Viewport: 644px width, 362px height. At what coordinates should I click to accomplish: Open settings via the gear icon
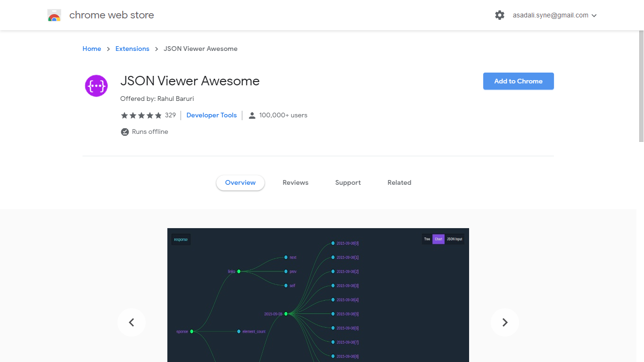click(500, 15)
